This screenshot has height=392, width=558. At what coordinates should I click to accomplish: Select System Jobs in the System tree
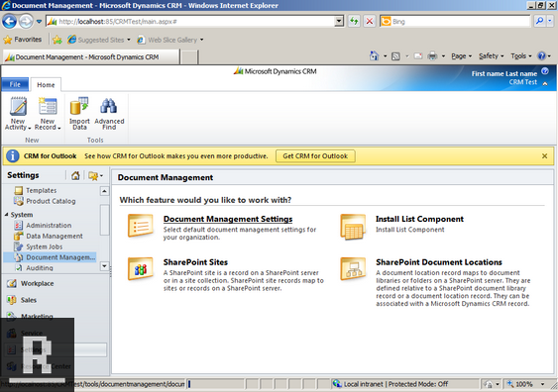[45, 246]
